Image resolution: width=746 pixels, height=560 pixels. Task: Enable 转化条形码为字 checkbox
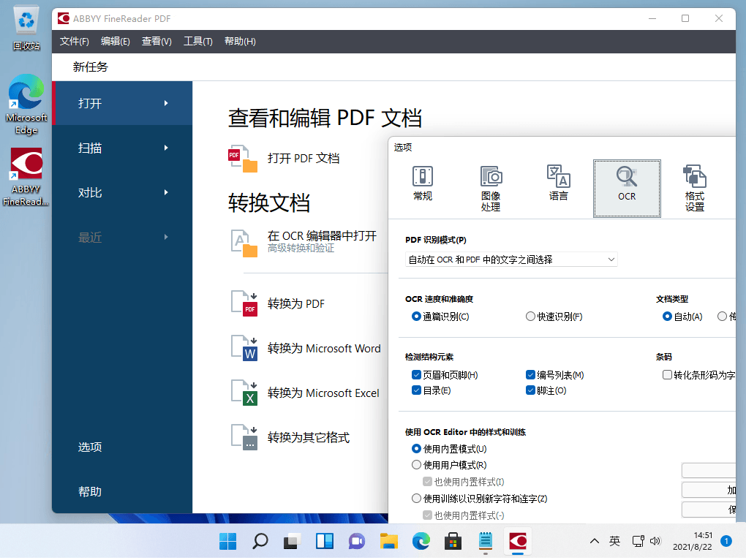pos(667,375)
